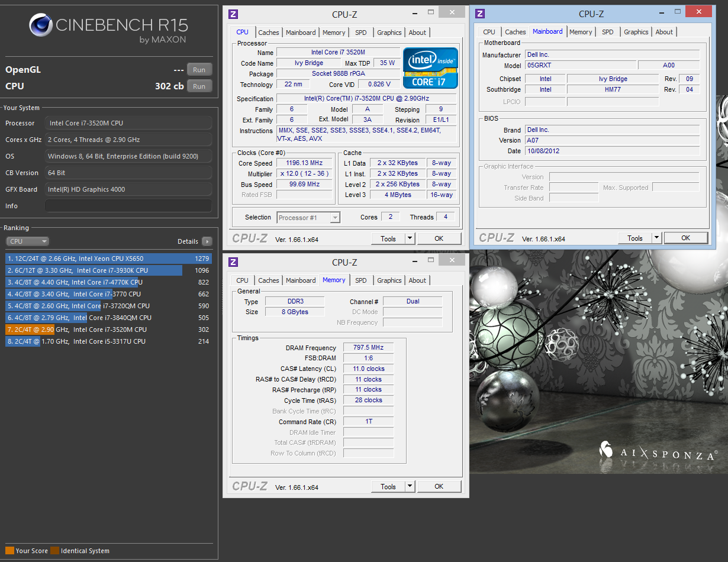728x562 pixels.
Task: Click the Max TDP value 35 W
Action: [x=387, y=63]
